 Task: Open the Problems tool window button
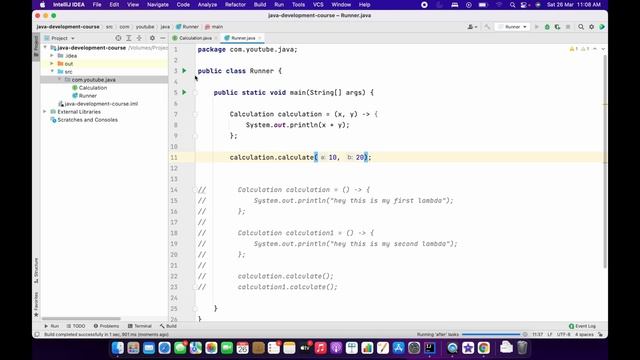click(x=106, y=326)
